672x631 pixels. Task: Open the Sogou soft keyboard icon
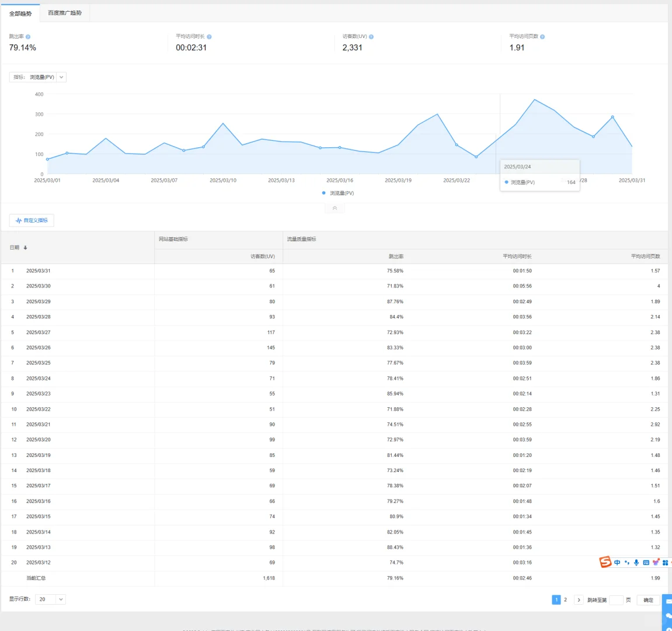646,563
